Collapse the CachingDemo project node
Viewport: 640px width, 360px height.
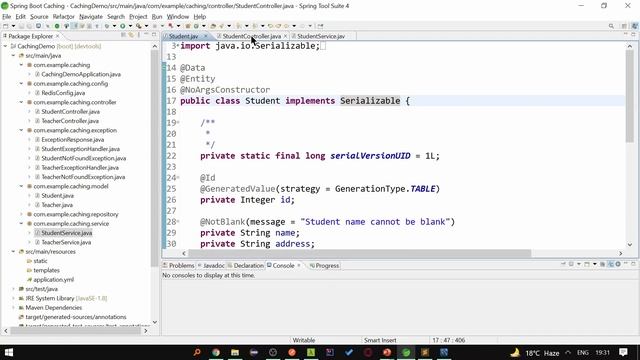point(6,46)
